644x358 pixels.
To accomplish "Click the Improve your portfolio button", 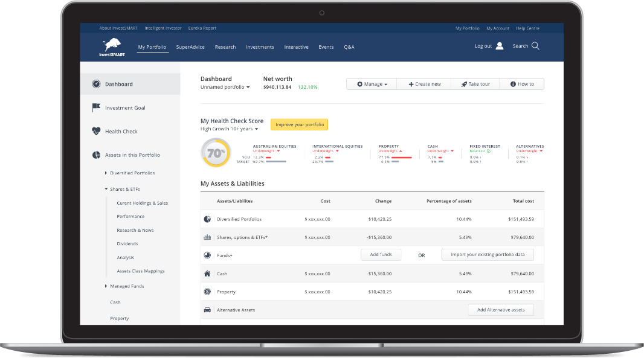I will click(x=299, y=125).
